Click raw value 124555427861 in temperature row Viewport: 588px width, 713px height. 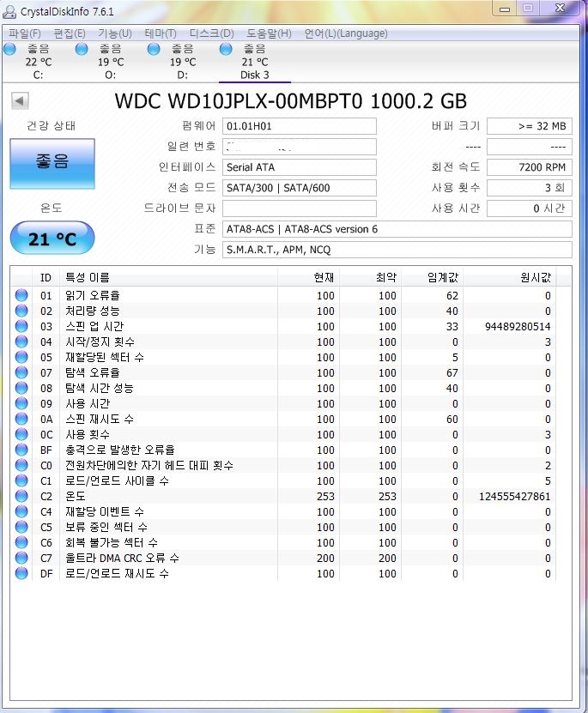point(514,497)
